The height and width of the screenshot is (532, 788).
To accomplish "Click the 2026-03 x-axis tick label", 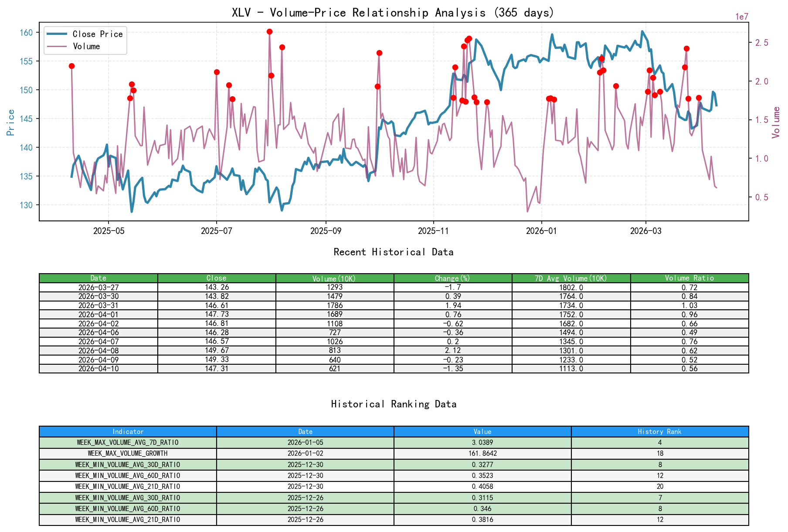I will 645,231.
